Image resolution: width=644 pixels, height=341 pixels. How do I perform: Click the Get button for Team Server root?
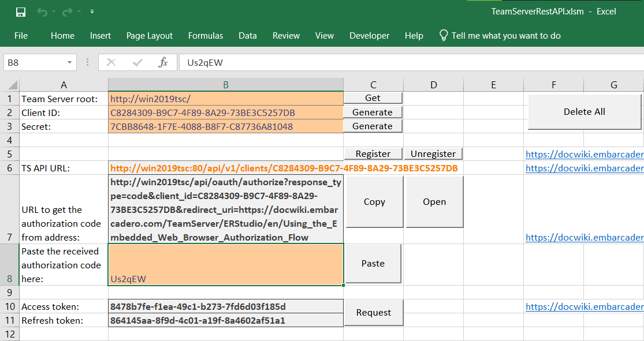pyautogui.click(x=373, y=98)
